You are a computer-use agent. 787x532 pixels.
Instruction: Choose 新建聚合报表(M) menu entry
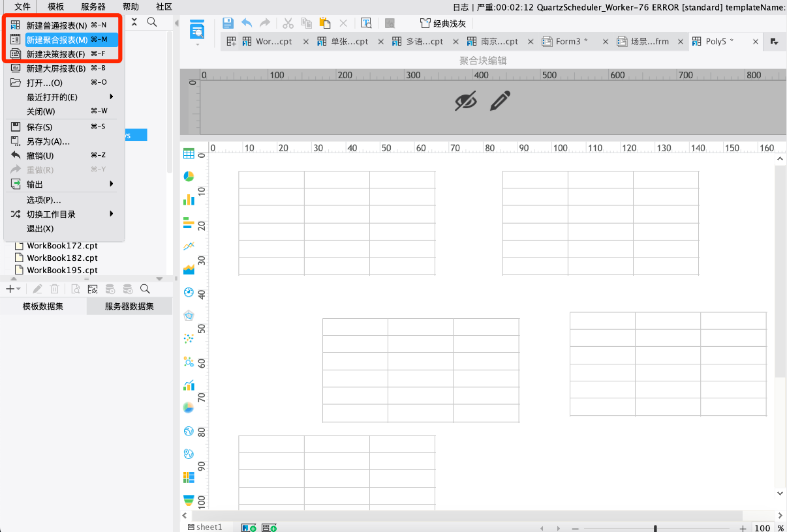64,40
